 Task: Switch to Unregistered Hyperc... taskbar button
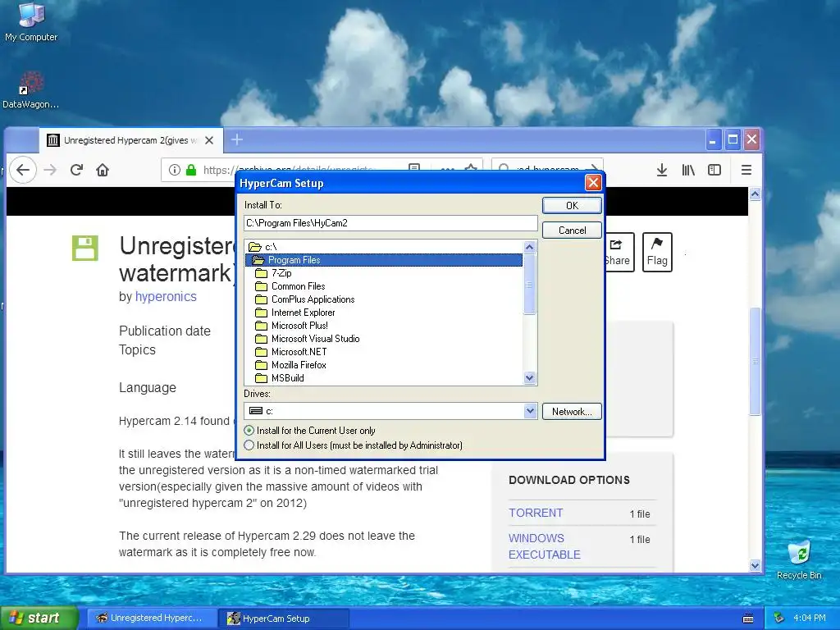click(152, 619)
